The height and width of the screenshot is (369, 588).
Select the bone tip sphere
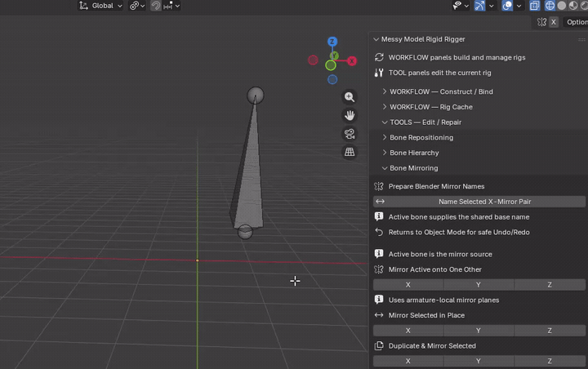coord(256,96)
